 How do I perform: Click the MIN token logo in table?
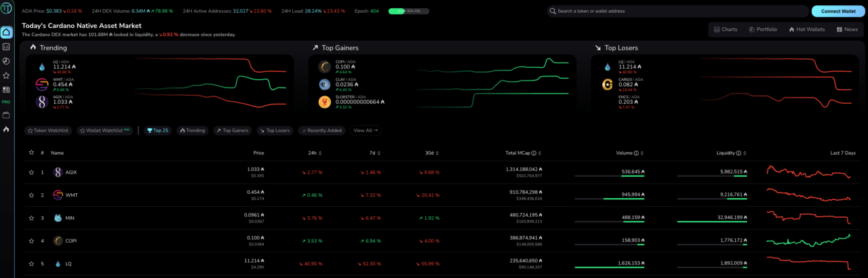pos(58,218)
